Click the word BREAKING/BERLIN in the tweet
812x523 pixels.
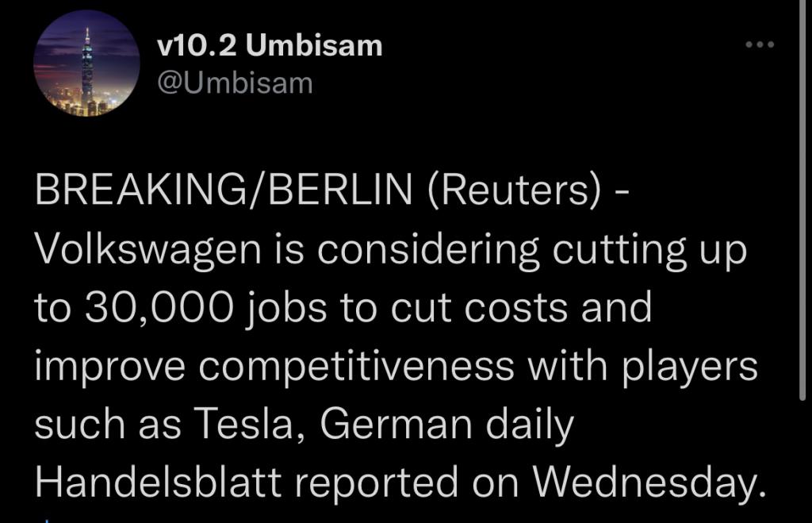pos(224,190)
